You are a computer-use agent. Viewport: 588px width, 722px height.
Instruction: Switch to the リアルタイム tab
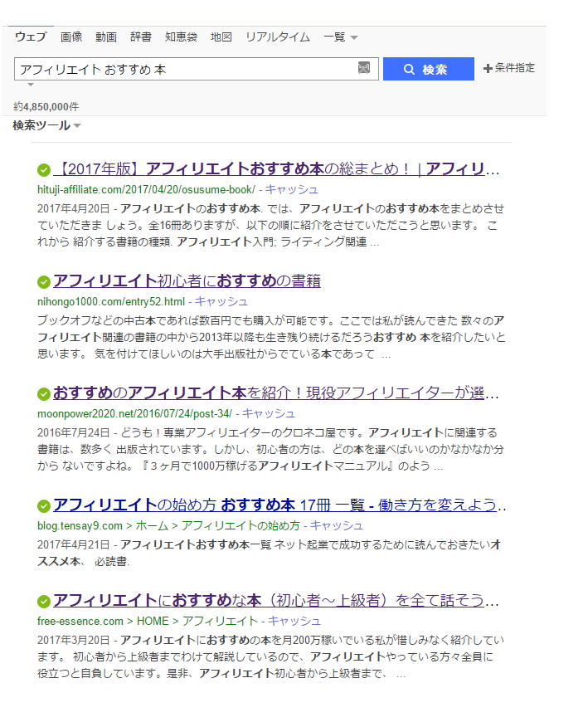coord(278,37)
